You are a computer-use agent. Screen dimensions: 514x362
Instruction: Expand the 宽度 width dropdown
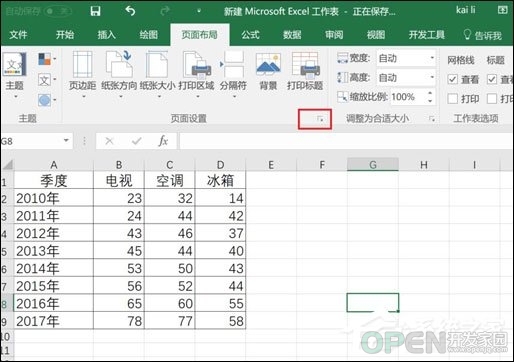pyautogui.click(x=432, y=58)
